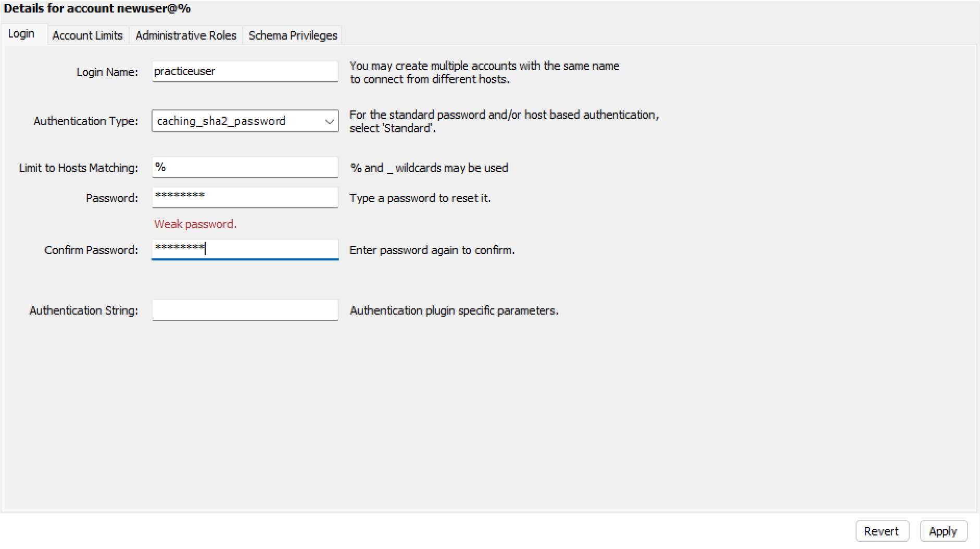Switch to the Login tab
Viewport: 980px width, 549px height.
pos(22,34)
